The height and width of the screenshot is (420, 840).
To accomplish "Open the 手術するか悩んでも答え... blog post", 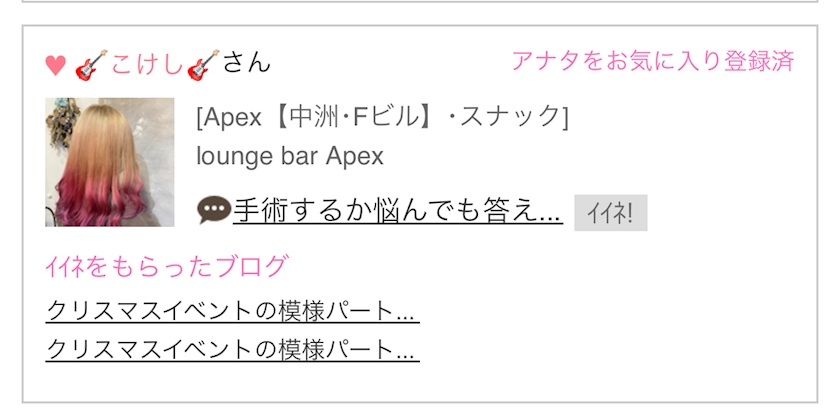I will click(x=398, y=211).
